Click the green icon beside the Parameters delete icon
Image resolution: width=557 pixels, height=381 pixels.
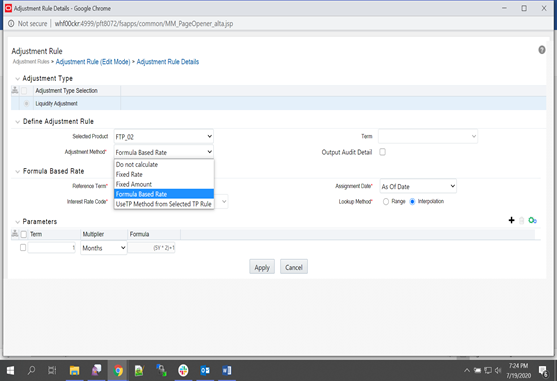532,221
